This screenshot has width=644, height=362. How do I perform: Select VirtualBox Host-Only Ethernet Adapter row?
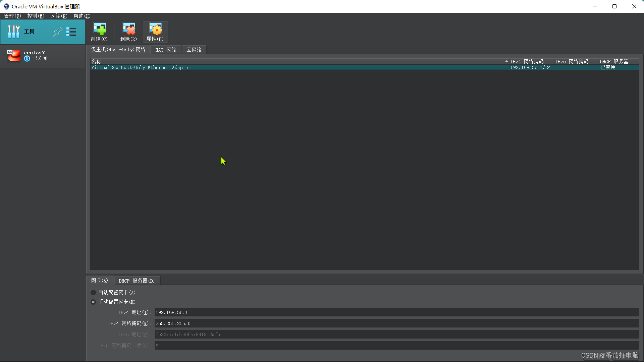click(365, 67)
